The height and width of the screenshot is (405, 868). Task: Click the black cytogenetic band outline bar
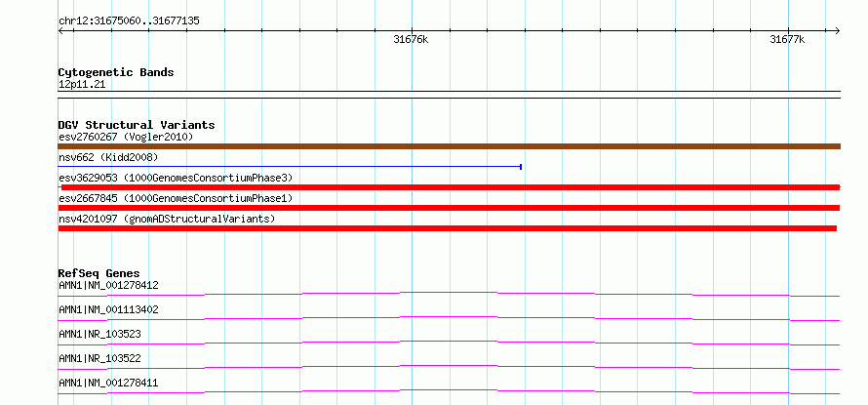point(450,95)
